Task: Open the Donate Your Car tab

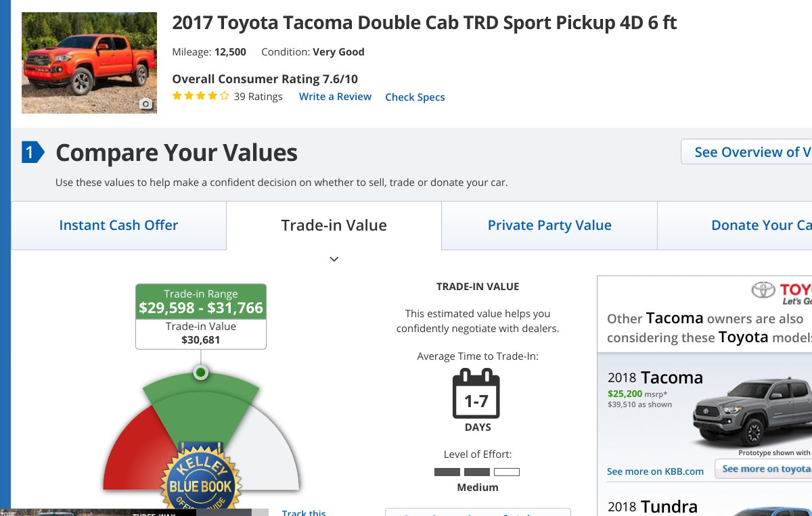Action: tap(735, 225)
